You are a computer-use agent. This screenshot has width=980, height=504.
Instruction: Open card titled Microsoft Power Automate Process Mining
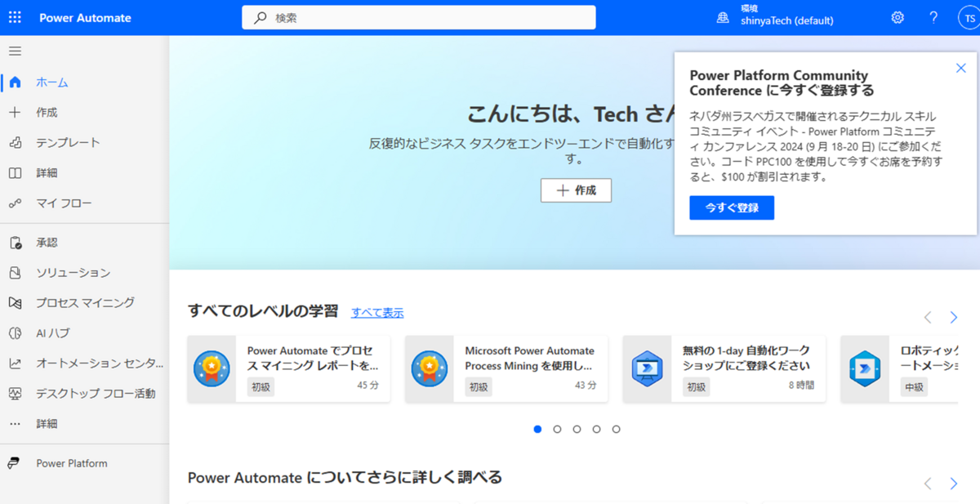coord(506,368)
